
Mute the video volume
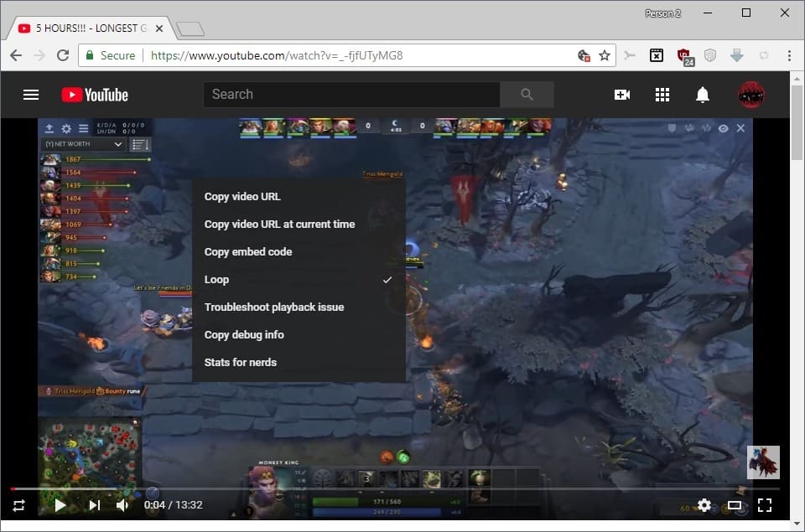tap(123, 505)
